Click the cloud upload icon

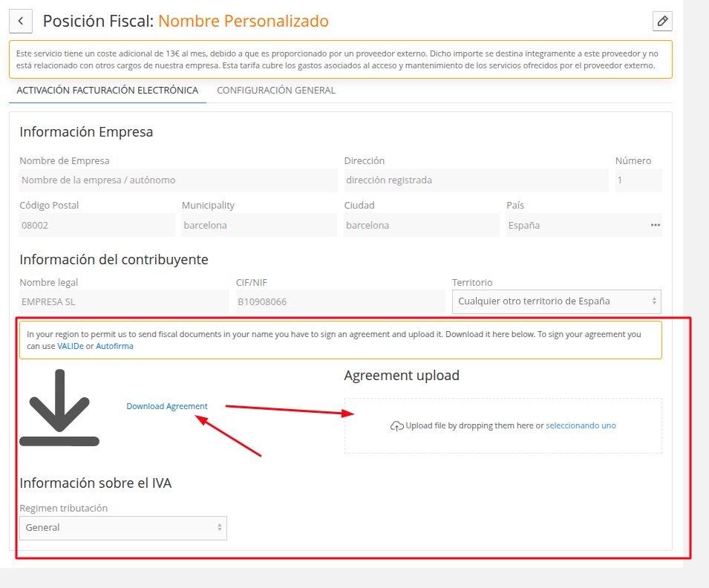(397, 426)
